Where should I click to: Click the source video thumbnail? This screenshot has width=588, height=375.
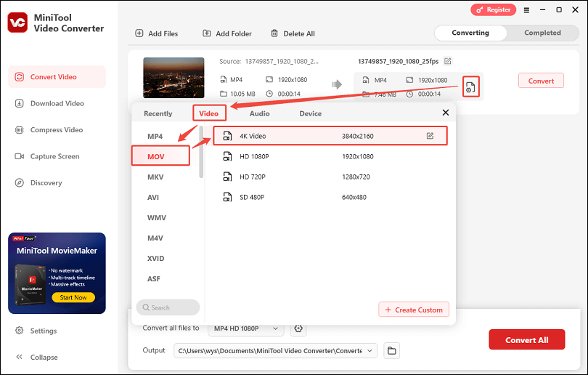[x=173, y=78]
